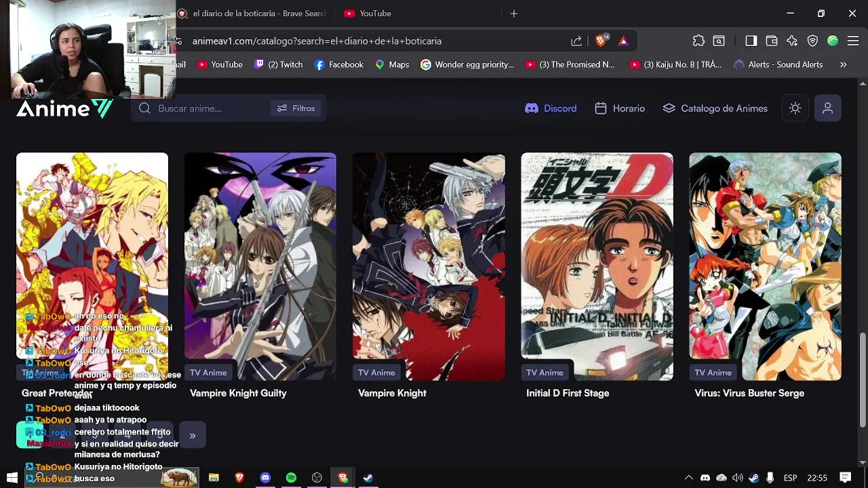Open the Brave Rewards triangle icon
This screenshot has width=868, height=488.
coord(623,41)
